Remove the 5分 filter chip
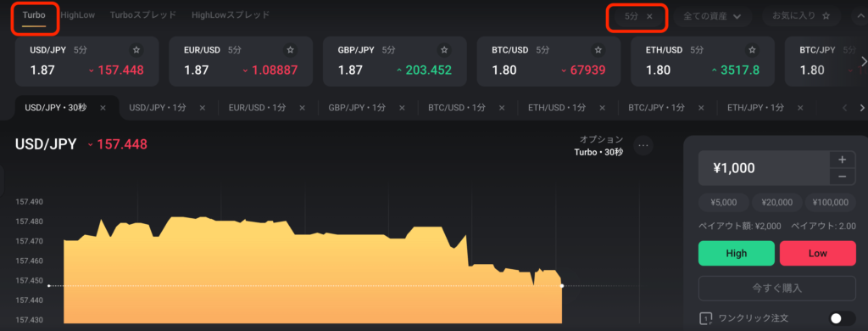Screen dimensions: 868x331 tap(650, 17)
